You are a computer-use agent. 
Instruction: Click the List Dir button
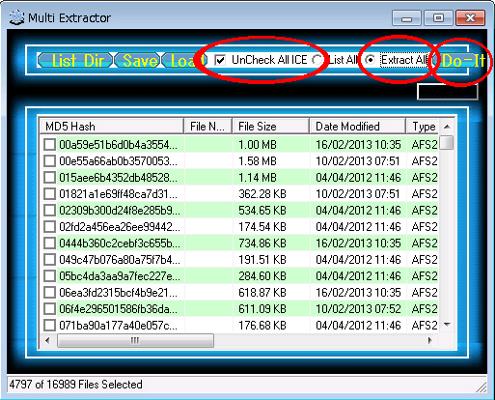75,61
